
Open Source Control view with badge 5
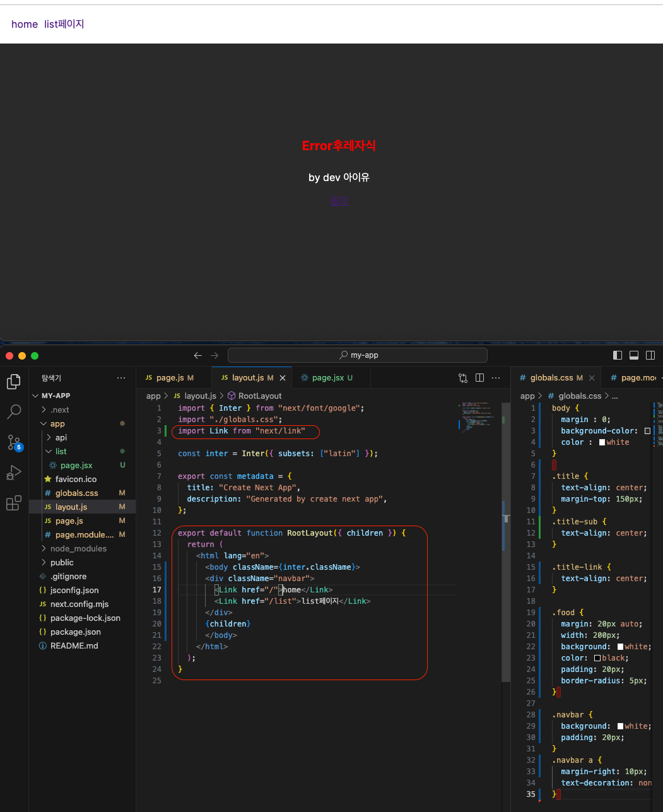[x=14, y=442]
